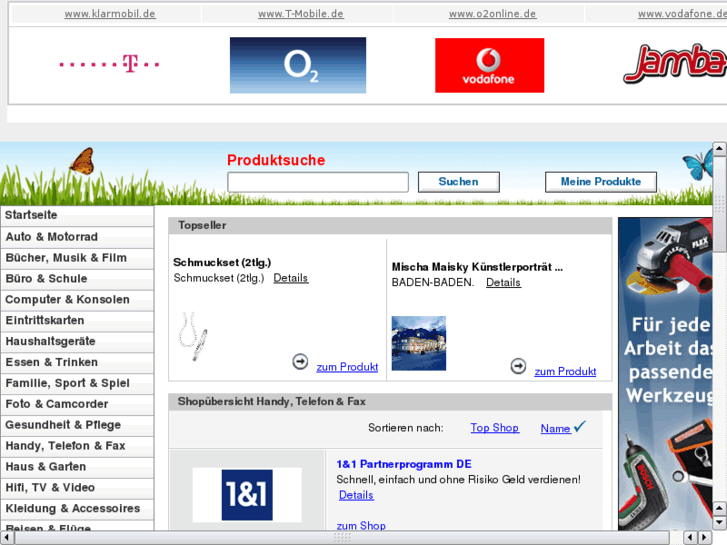Click the Jamba logo banner

[x=675, y=64]
